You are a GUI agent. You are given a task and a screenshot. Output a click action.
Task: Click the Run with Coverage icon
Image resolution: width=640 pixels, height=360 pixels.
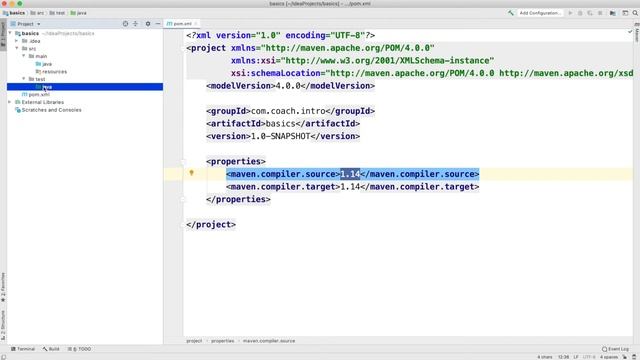pos(590,13)
